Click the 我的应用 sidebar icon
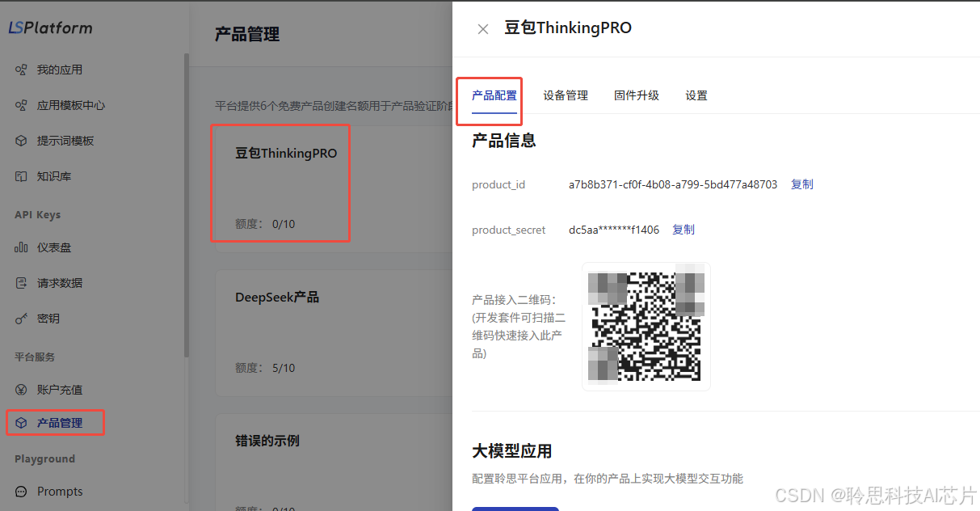This screenshot has width=980, height=511. 22,70
